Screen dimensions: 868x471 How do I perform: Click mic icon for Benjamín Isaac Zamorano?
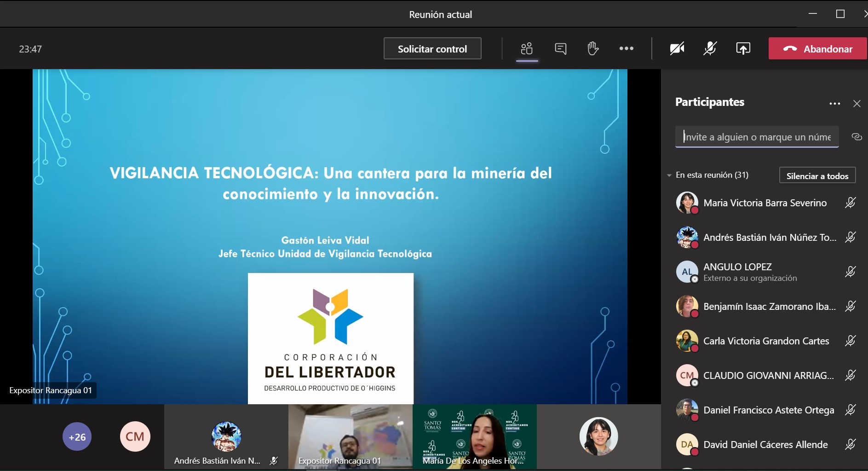tap(850, 307)
